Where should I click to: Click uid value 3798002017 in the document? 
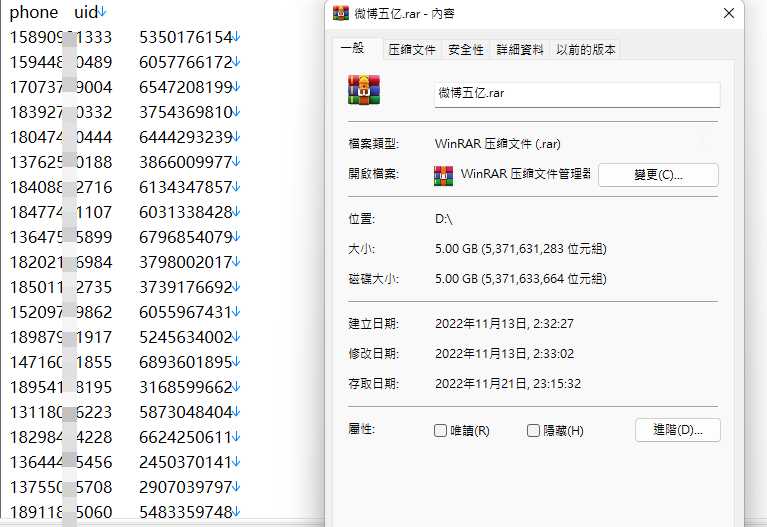tap(185, 262)
